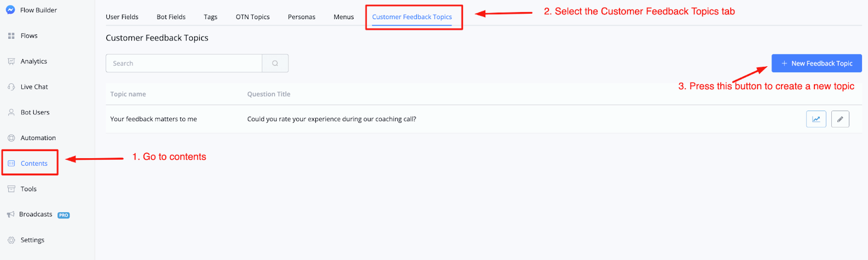868x260 pixels.
Task: Open Analytics in the sidebar
Action: point(34,61)
